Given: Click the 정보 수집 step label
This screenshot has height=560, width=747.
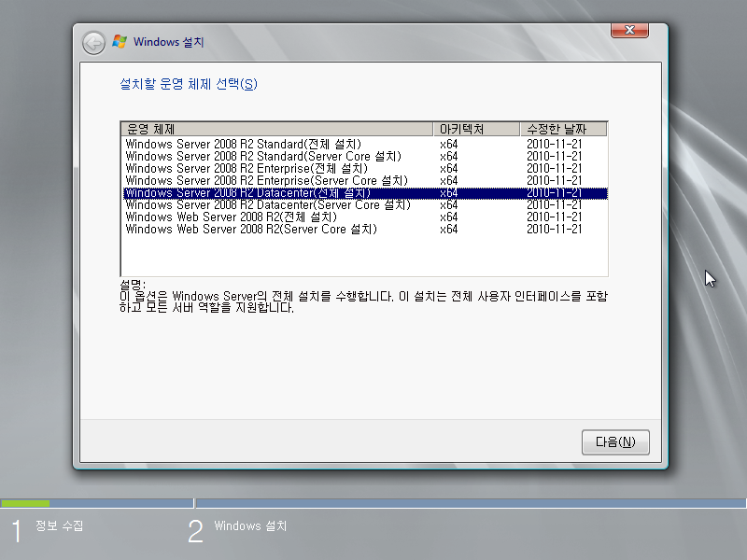Looking at the screenshot, I should [x=60, y=525].
